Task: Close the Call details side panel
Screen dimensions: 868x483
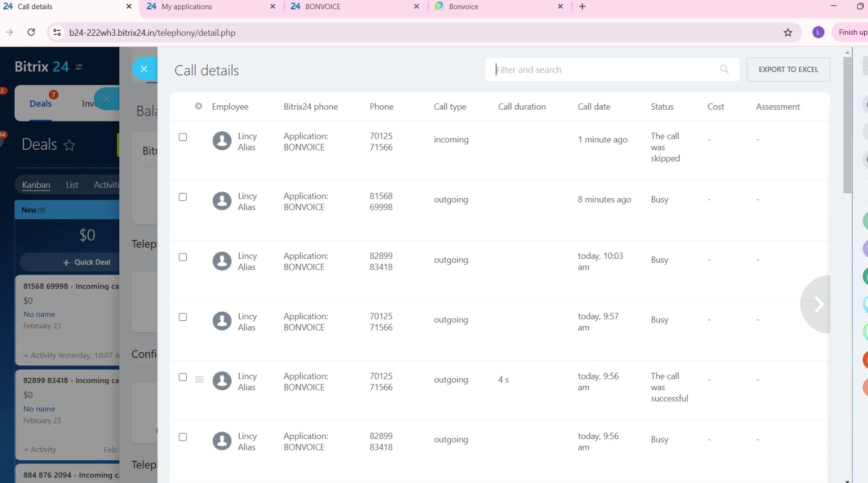Action: coord(144,69)
